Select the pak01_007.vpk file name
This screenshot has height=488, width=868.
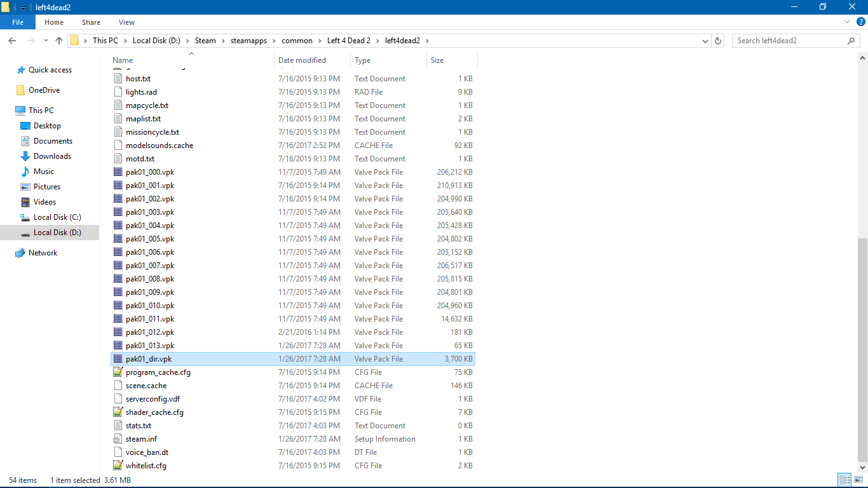(x=150, y=266)
